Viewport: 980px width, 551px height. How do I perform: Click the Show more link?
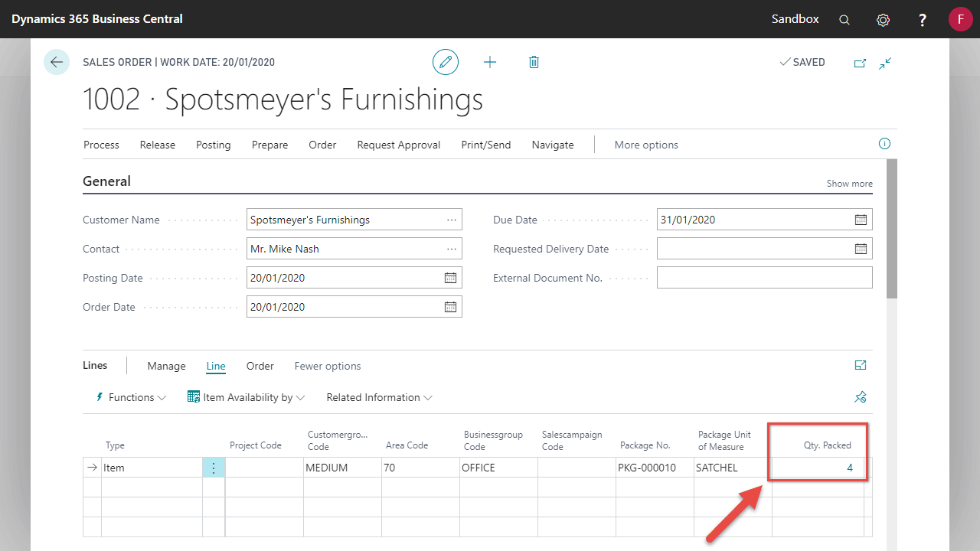pos(849,184)
